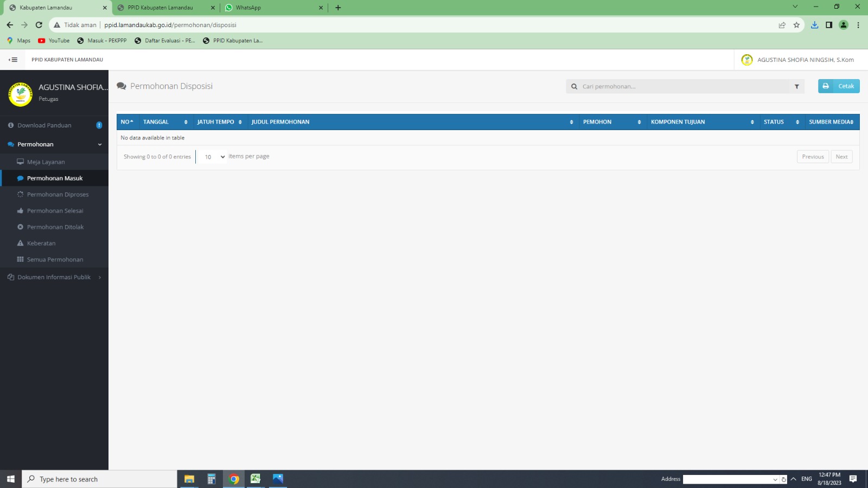Click the Meja Layanan monitor icon
This screenshot has height=488, width=868.
pos(20,162)
